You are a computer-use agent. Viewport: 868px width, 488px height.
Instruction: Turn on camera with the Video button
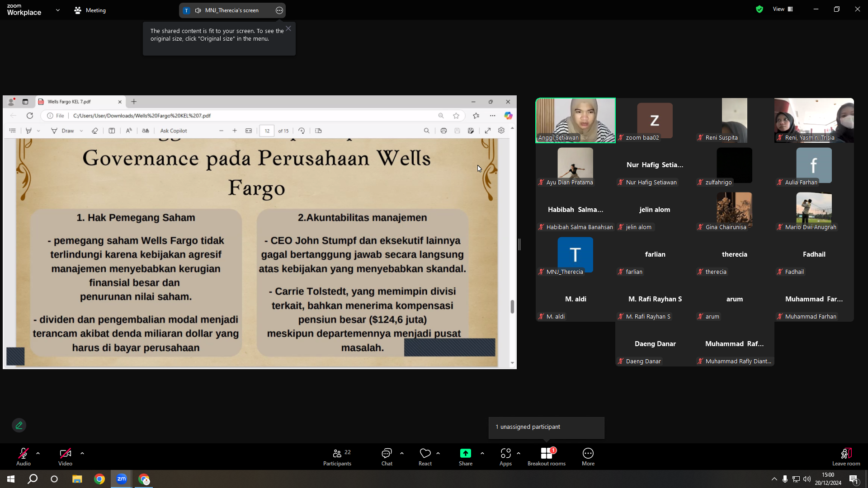point(65,457)
